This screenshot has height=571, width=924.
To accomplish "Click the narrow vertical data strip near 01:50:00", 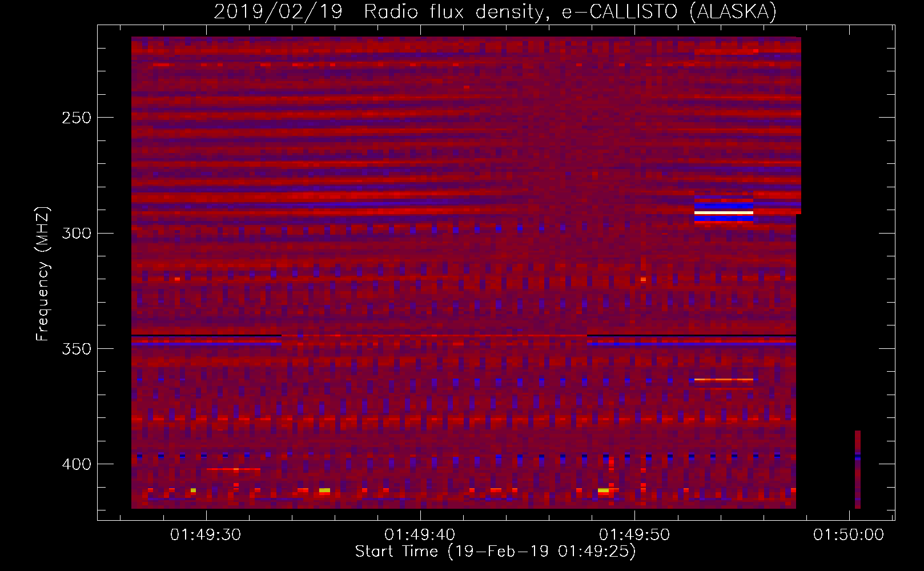I will 858,469.
